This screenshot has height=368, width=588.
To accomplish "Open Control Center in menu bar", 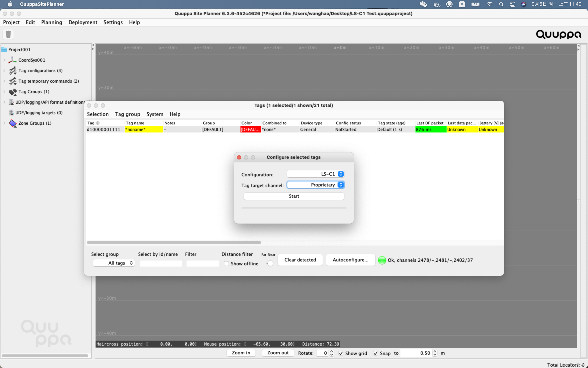I will coord(513,4).
